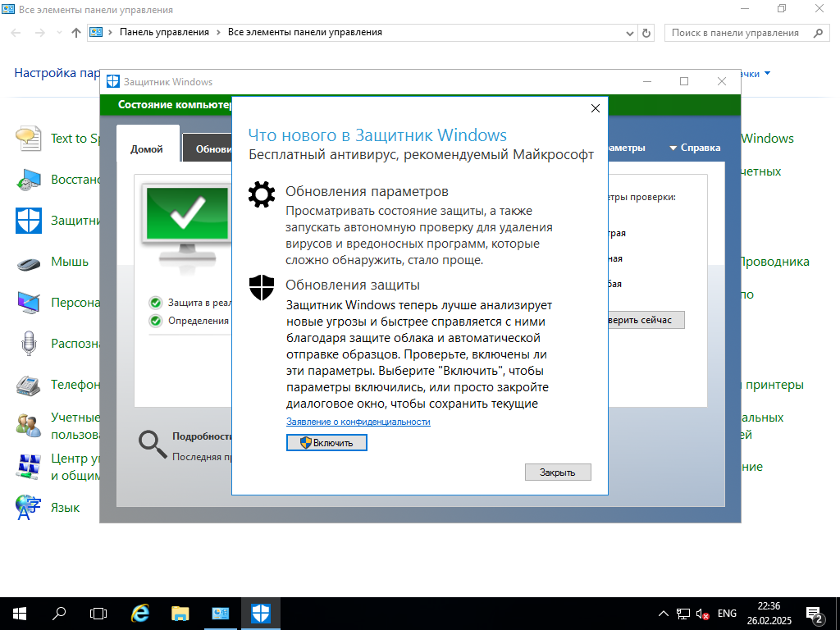Go back in the Control Panel window
840x630 pixels.
point(16,33)
